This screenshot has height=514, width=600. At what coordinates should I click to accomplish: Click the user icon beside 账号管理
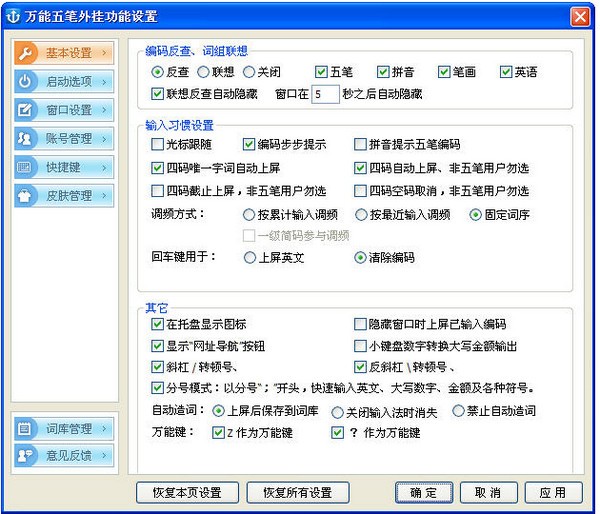(27, 138)
